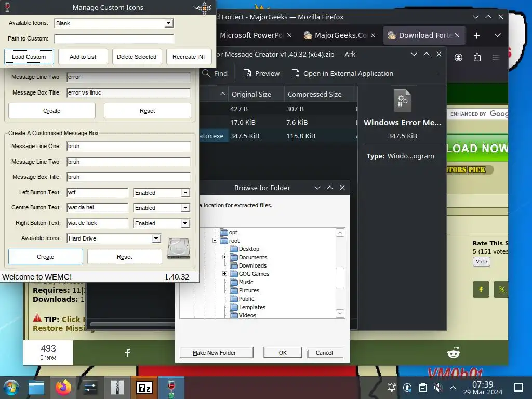Select the Templates folder

pos(252,307)
